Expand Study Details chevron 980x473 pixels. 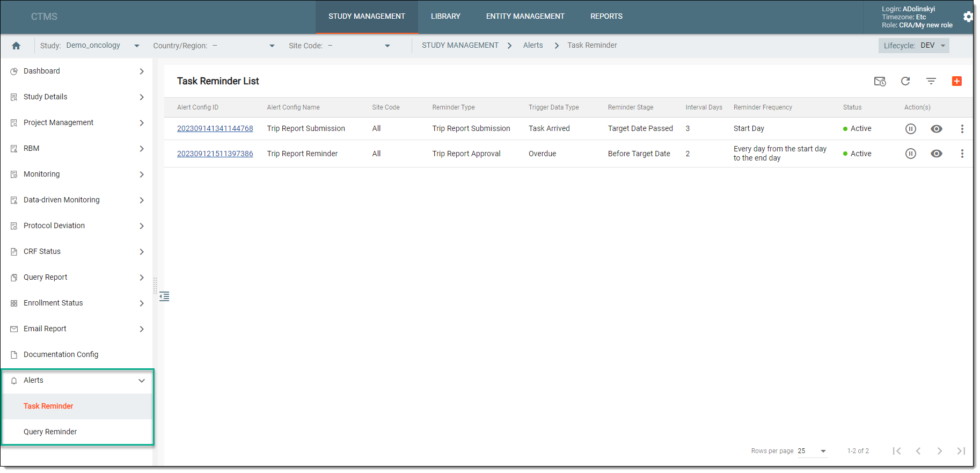point(142,97)
